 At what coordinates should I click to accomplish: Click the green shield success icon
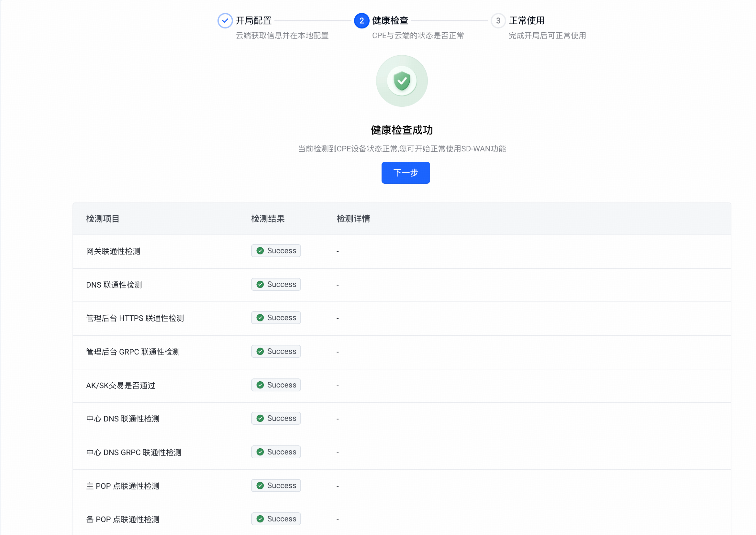tap(402, 81)
